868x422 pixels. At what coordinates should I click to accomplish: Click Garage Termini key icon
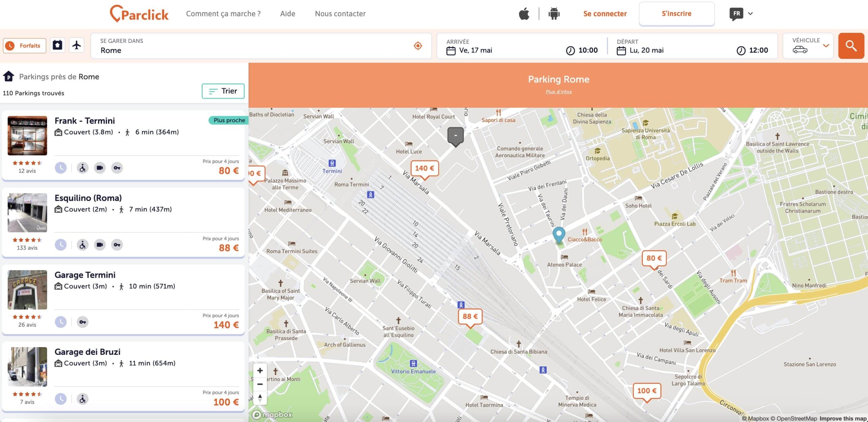pos(82,322)
